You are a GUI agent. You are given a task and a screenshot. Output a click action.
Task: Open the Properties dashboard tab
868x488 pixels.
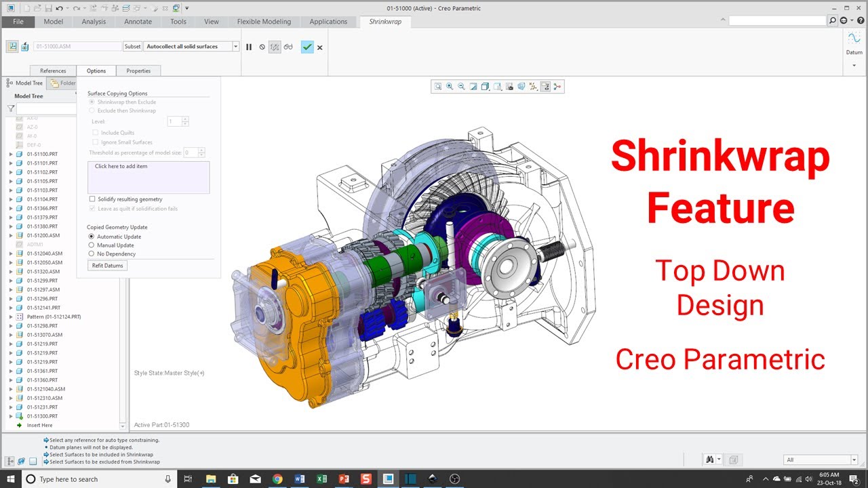coord(138,70)
